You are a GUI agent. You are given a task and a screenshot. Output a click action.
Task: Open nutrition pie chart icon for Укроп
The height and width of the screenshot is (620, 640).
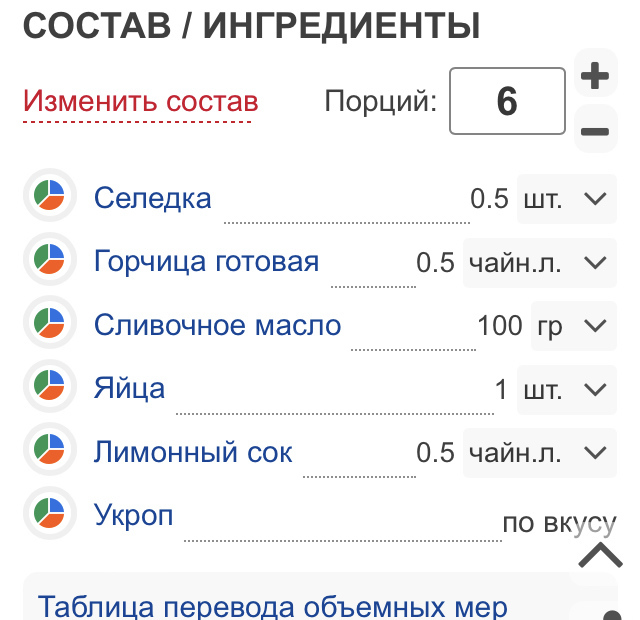(x=50, y=513)
